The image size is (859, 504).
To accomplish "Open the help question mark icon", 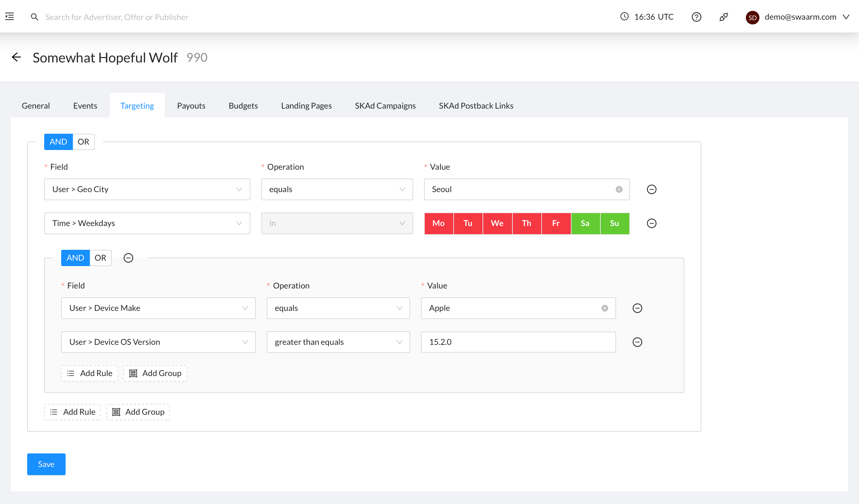I will 696,17.
